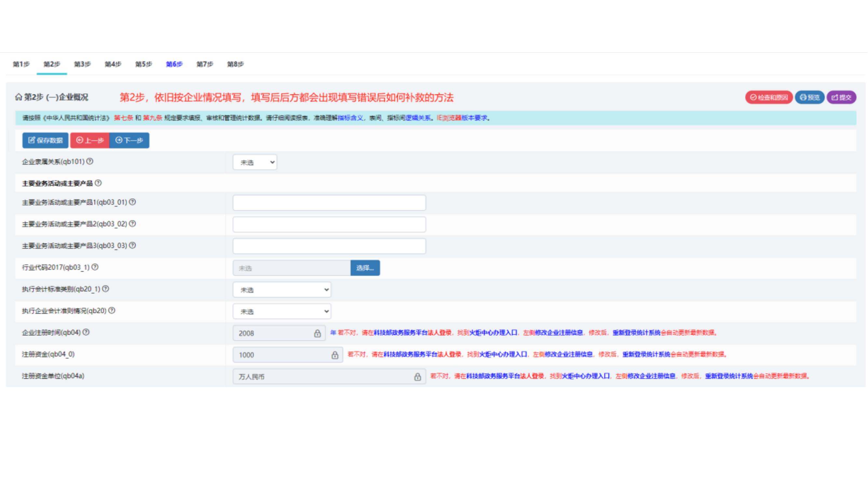Click help icon for 主要业务活动或主要产品1(qb03_01)
Image resolution: width=868 pixels, height=488 pixels.
coord(132,202)
